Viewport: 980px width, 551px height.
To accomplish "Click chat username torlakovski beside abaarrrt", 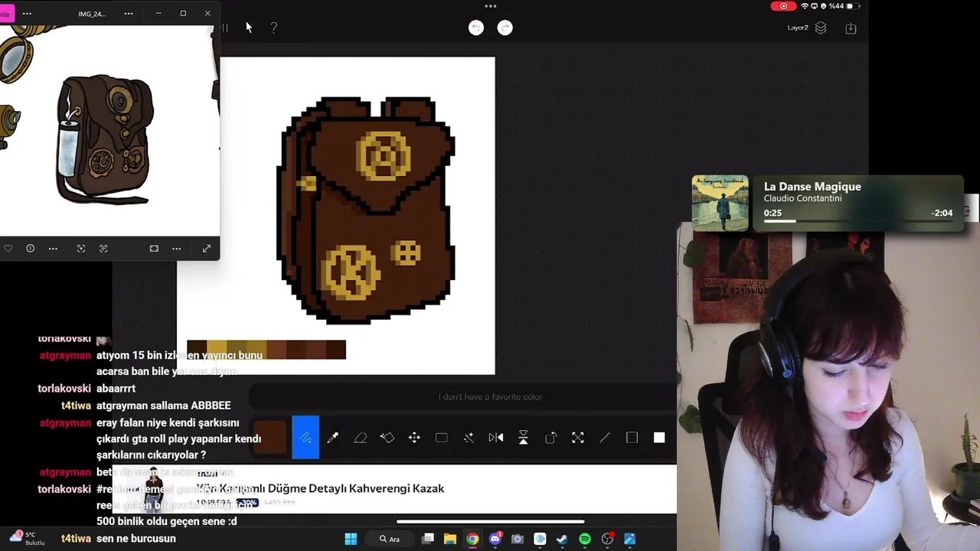I will click(x=64, y=389).
